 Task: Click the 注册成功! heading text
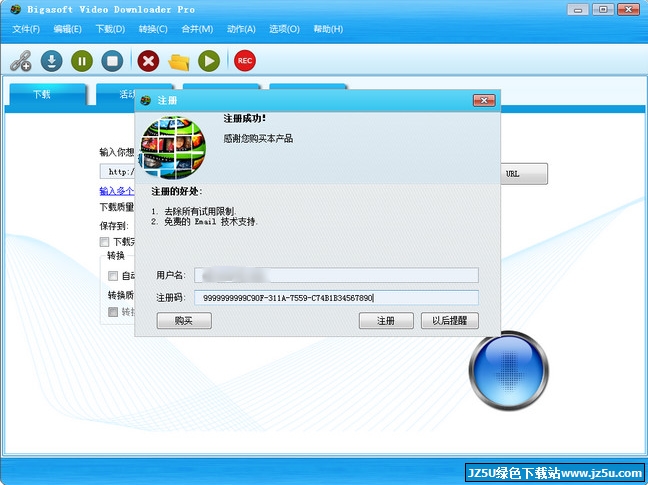pos(244,119)
